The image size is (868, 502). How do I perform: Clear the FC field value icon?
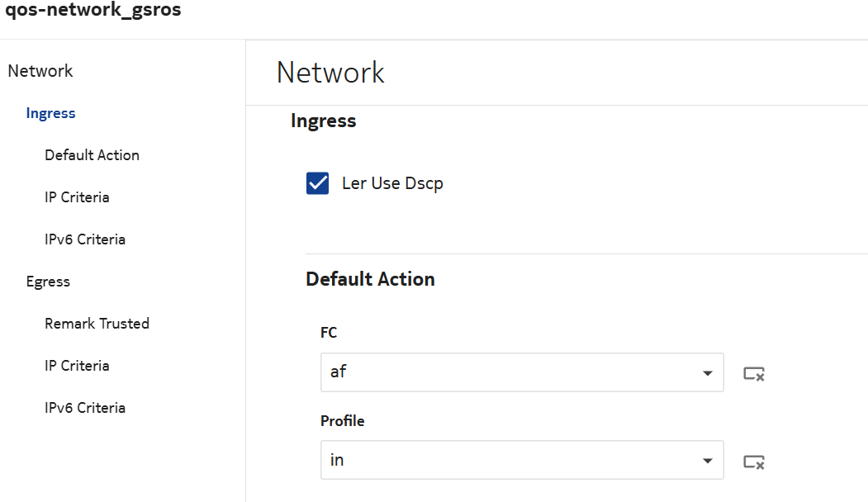753,373
